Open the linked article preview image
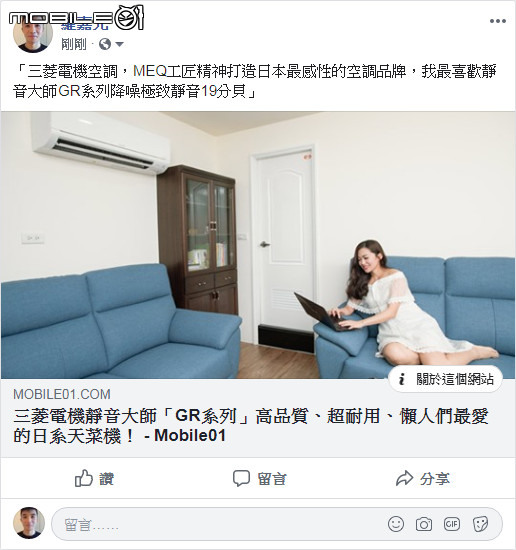516x550 pixels. click(258, 245)
